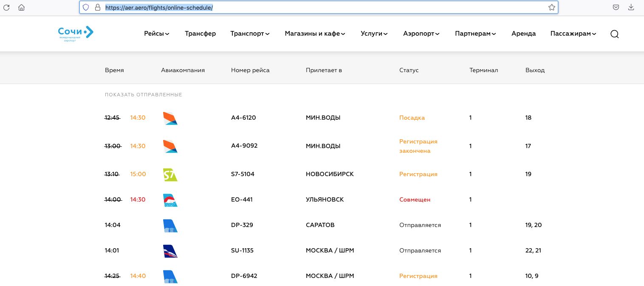Click the ПОКАЗАТЬ ОТПРАВЛЕННЫЕ link
Screen dimensions: 644x286
point(144,95)
